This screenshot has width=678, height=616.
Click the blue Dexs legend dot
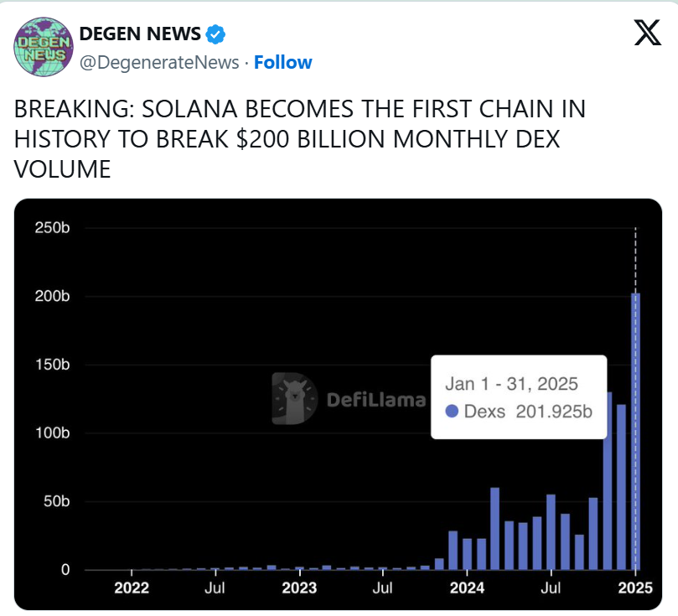(452, 412)
